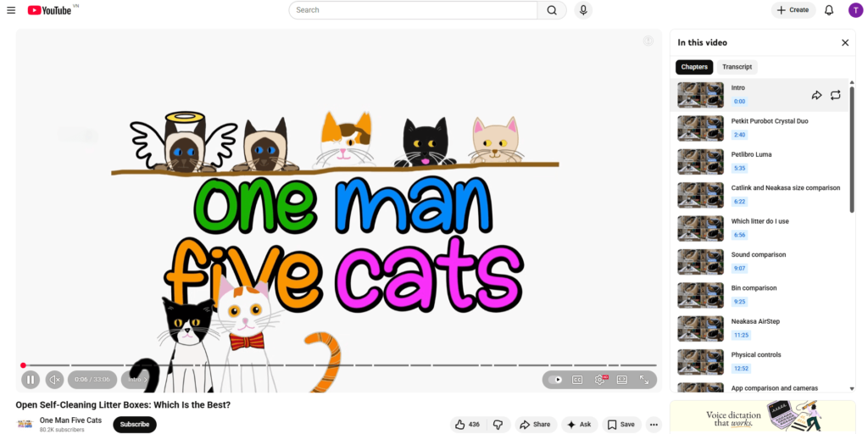Open more actions ellipsis menu
This screenshot has width=868, height=434.
pyautogui.click(x=654, y=425)
